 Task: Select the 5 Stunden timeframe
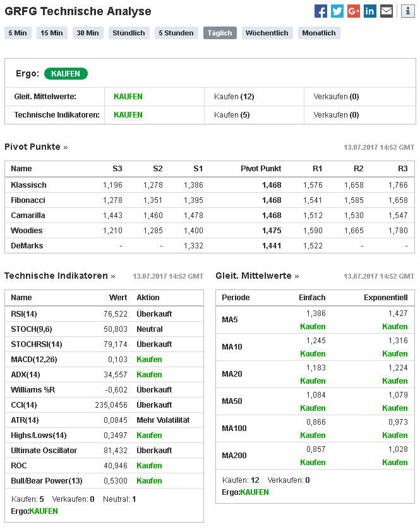pos(176,33)
